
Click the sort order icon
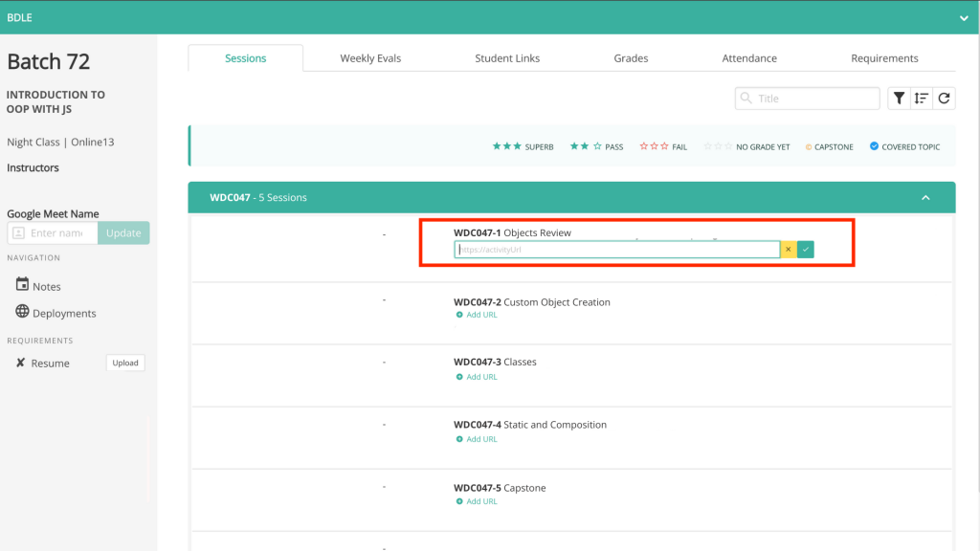click(x=921, y=99)
